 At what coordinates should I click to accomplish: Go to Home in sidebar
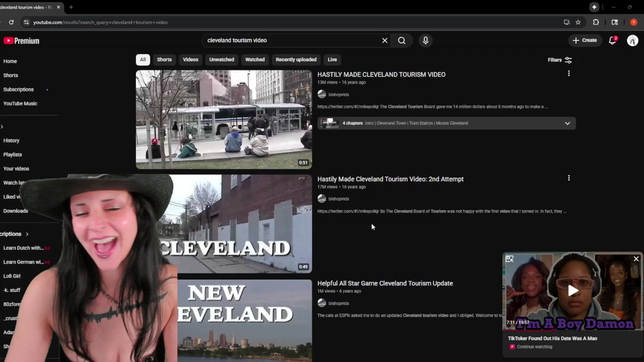pos(10,61)
